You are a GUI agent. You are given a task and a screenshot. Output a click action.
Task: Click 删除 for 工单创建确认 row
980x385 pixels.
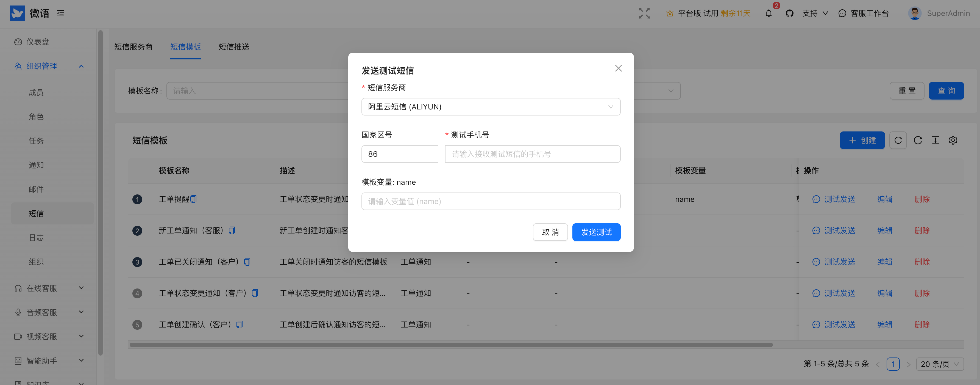(922, 324)
